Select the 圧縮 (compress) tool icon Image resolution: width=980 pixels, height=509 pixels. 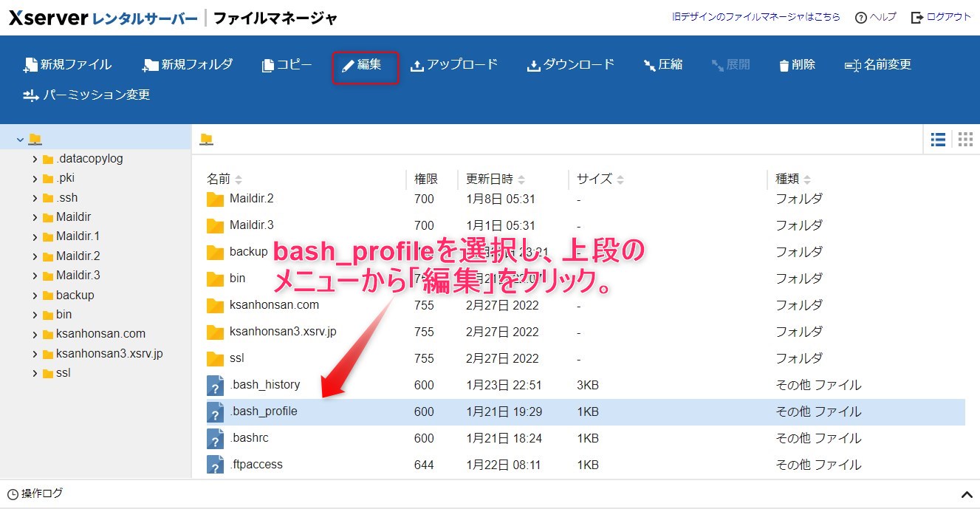648,64
